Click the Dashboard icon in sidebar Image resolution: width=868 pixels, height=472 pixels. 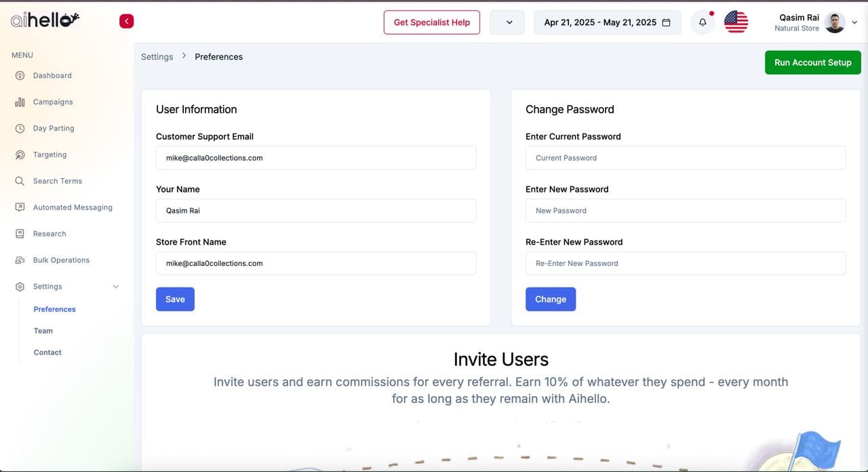click(20, 75)
